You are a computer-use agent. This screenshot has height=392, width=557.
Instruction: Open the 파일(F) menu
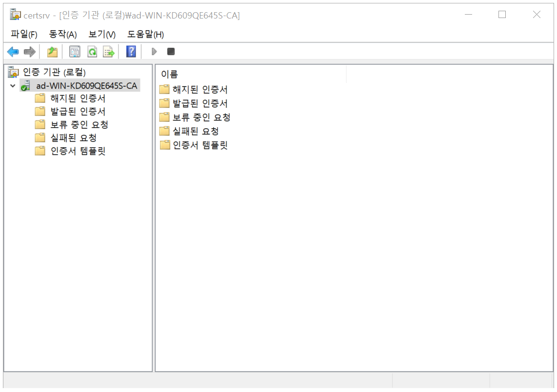[24, 34]
